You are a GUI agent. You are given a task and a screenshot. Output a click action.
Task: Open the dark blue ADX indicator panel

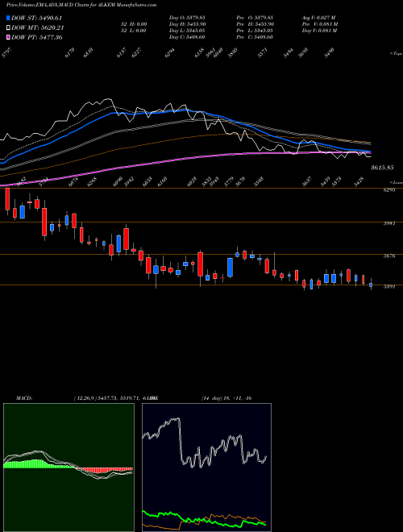[206, 468]
